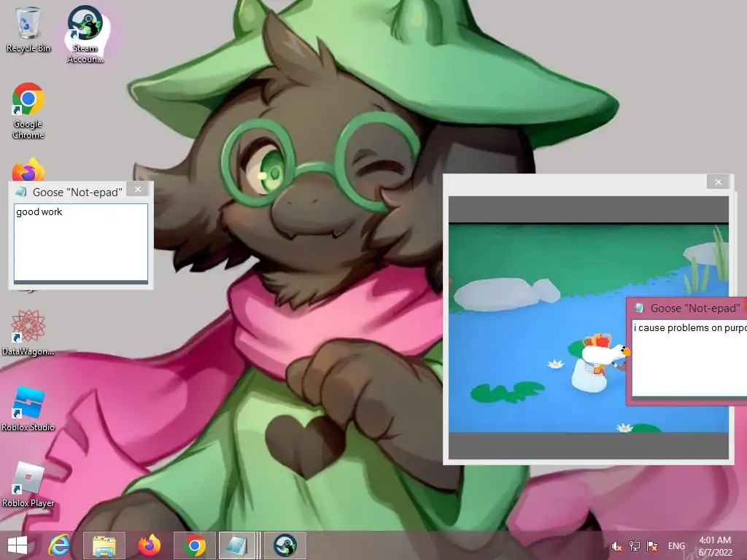The width and height of the screenshot is (747, 560).
Task: Open the Firefox desktop shortcut icon
Action: click(28, 170)
